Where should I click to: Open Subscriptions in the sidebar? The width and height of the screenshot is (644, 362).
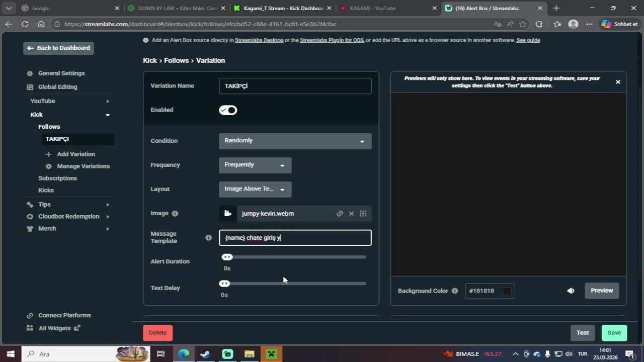pyautogui.click(x=57, y=178)
